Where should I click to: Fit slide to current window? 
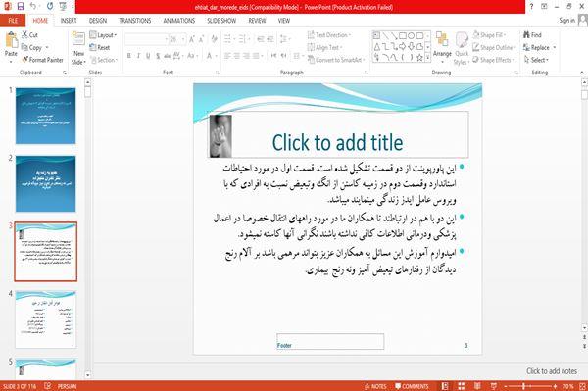pyautogui.click(x=582, y=386)
